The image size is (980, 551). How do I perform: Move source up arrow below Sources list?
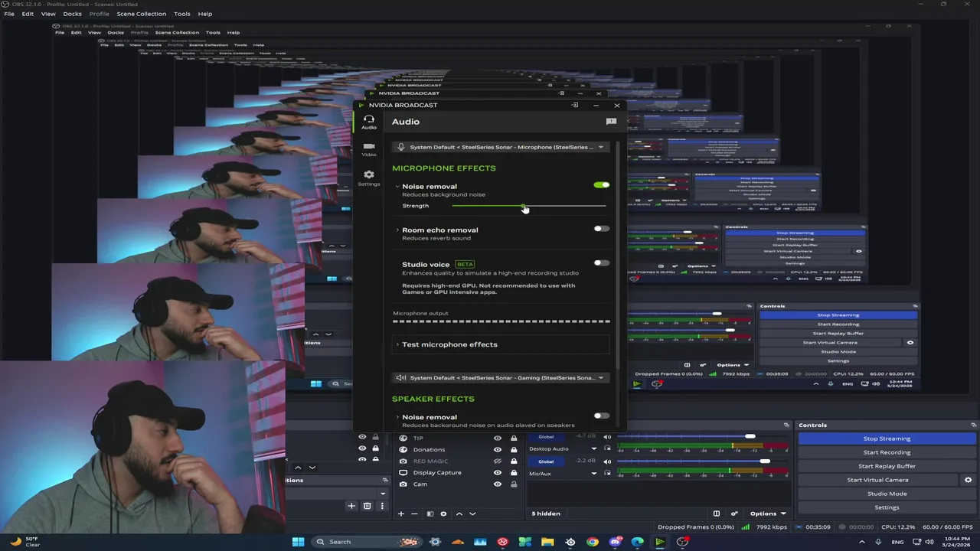click(459, 514)
